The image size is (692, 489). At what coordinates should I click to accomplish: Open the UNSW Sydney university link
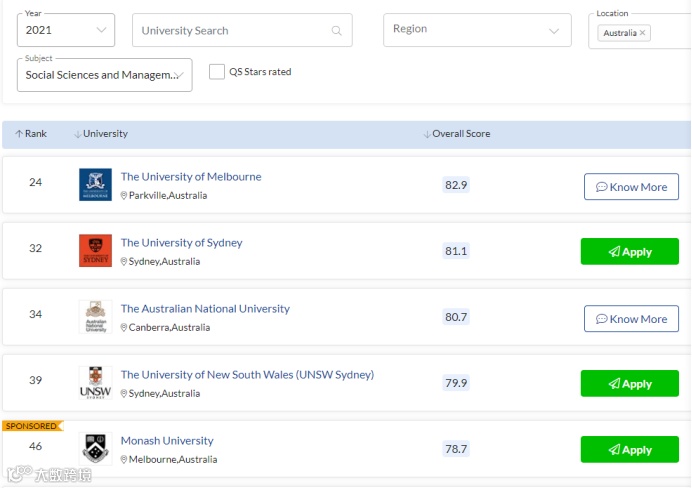pos(247,375)
